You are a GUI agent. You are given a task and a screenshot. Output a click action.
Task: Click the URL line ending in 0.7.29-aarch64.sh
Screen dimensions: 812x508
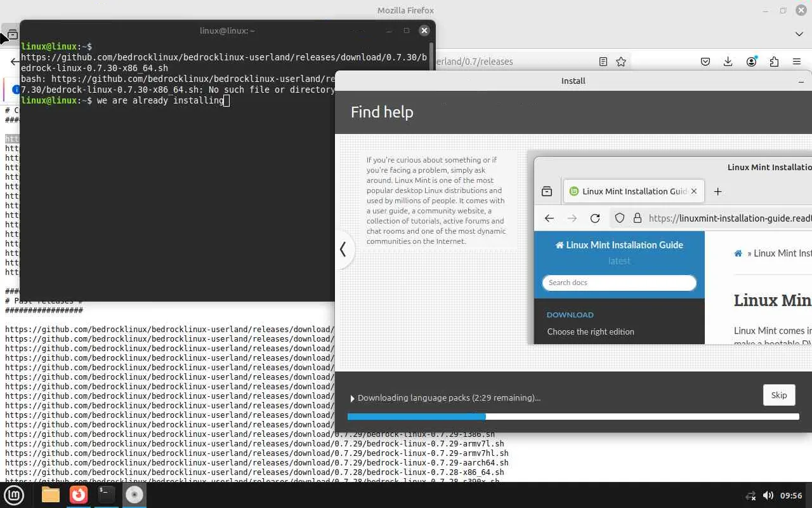[x=257, y=463]
